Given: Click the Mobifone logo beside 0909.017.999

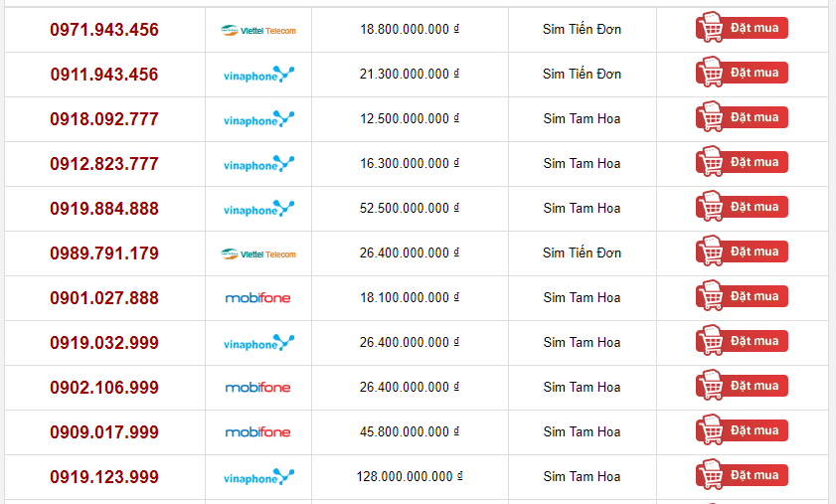Looking at the screenshot, I should coord(258,432).
